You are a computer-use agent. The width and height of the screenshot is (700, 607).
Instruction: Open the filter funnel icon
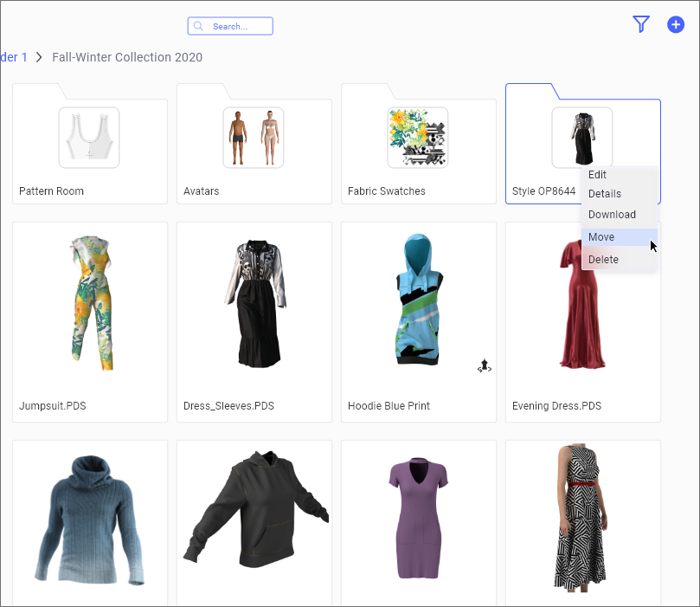click(x=640, y=24)
